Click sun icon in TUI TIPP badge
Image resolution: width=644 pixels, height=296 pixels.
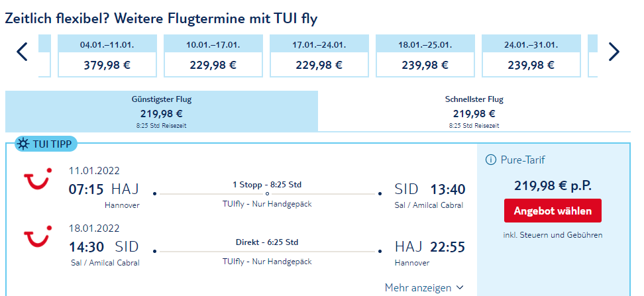click(24, 144)
